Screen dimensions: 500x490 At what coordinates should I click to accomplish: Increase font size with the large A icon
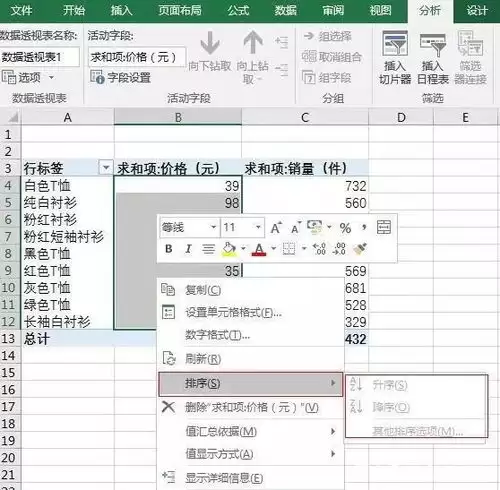click(276, 228)
